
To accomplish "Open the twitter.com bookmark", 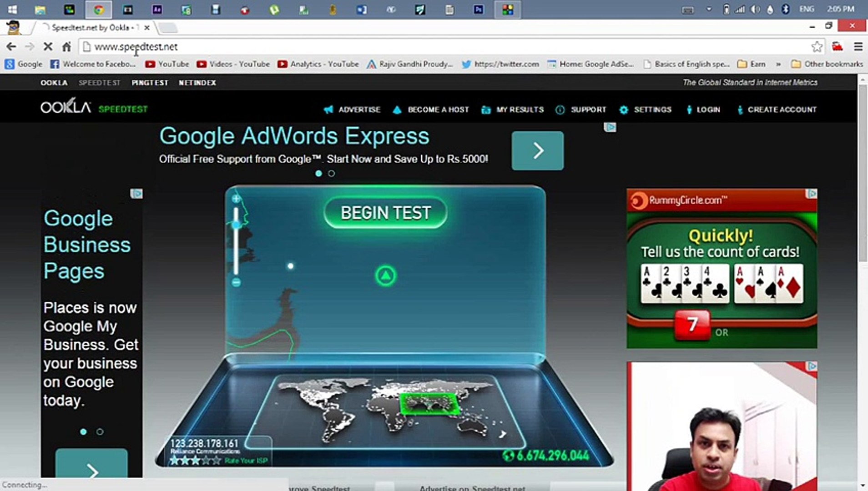I will pyautogui.click(x=500, y=64).
